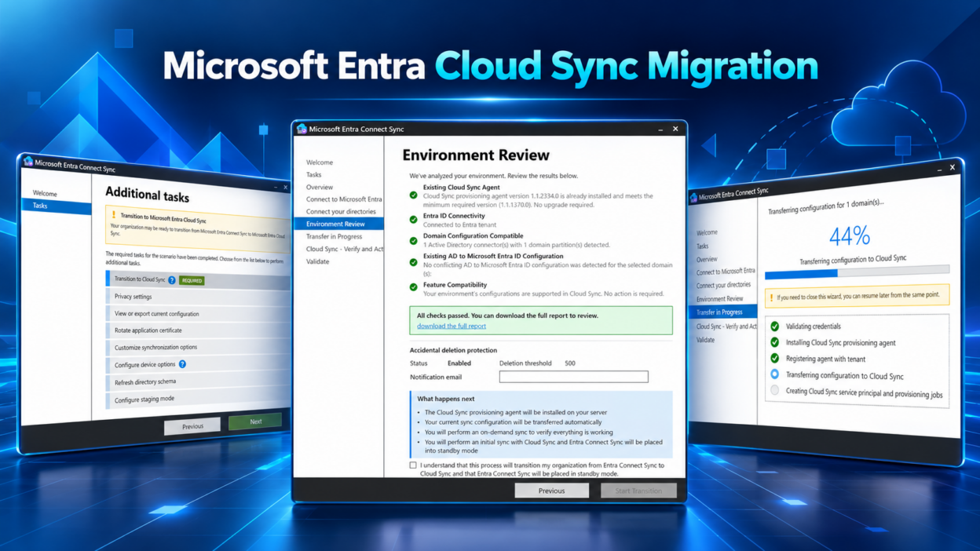Select Transfer in Progress step in center window
Viewport: 980px width, 551px height.
(x=334, y=236)
